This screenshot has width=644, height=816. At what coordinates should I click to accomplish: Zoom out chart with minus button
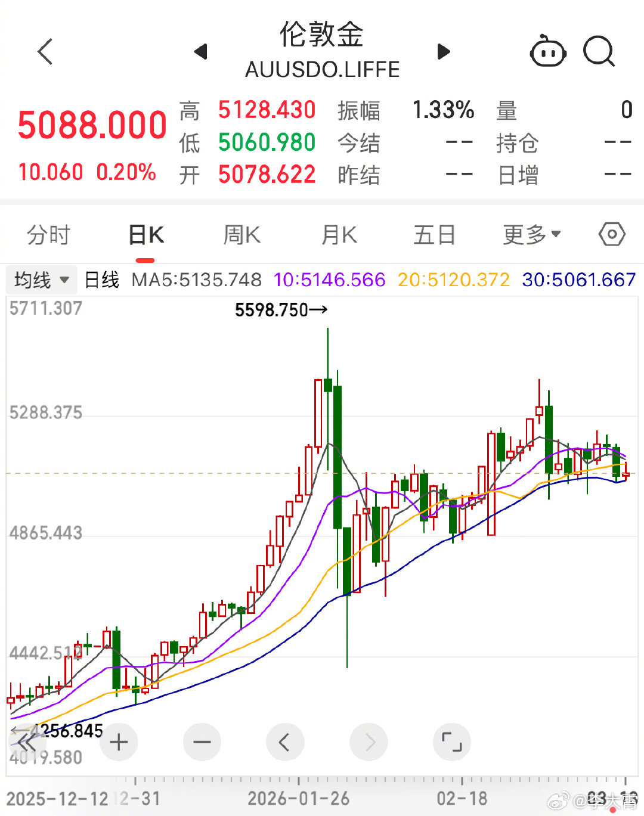point(202,742)
